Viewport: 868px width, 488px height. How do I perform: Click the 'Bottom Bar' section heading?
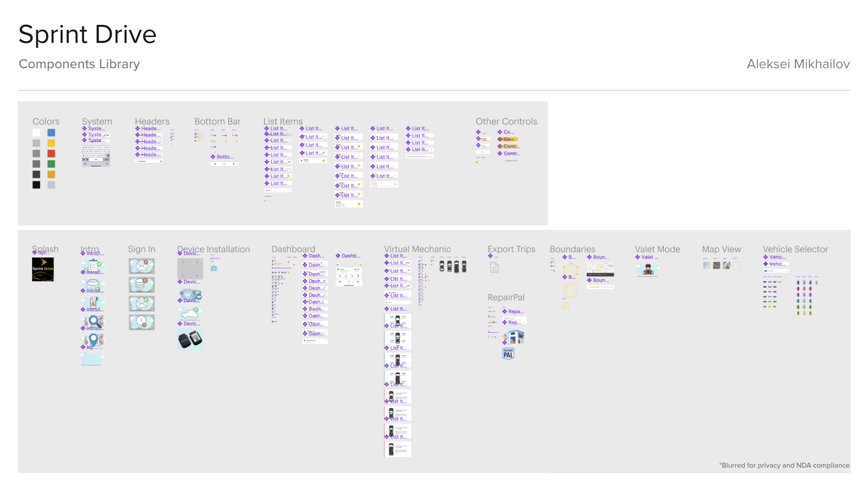click(217, 122)
